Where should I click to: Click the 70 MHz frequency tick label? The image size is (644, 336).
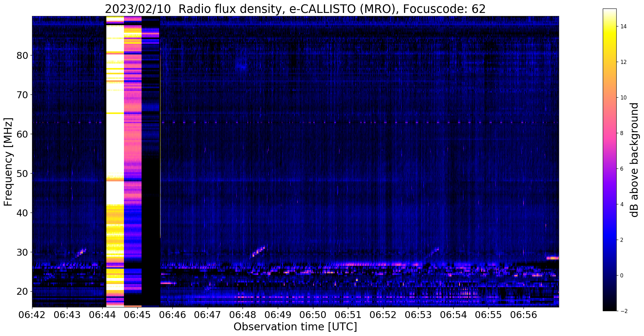coord(22,95)
